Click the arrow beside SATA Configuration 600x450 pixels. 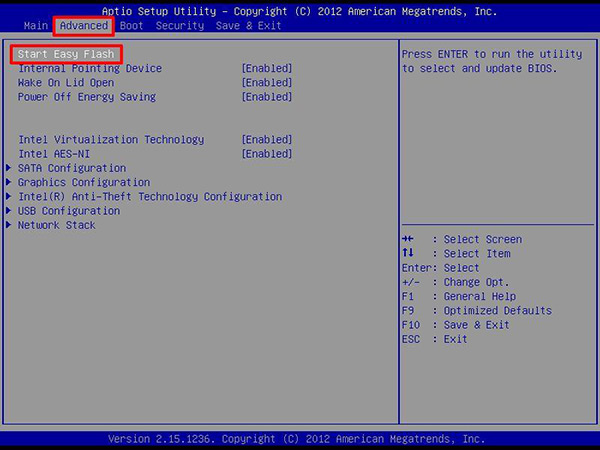9,169
